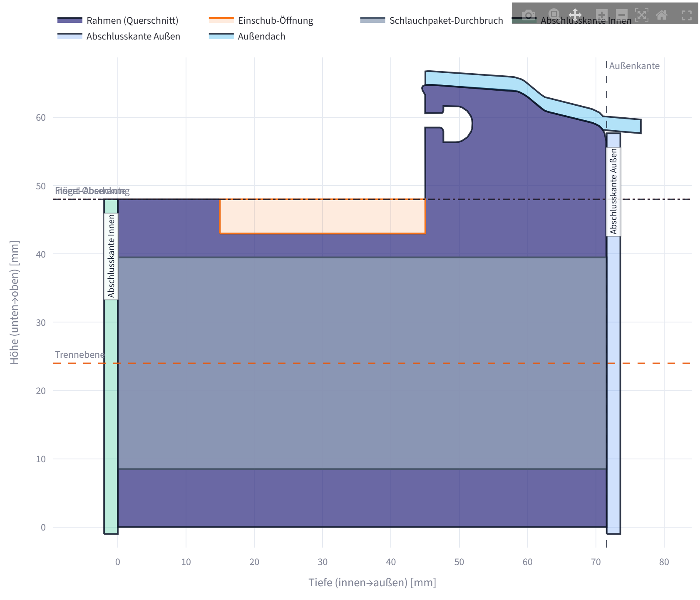700x600 pixels.
Task: Click the x-axis title Tiefe (innen→außen) [mm]
Action: [x=372, y=583]
